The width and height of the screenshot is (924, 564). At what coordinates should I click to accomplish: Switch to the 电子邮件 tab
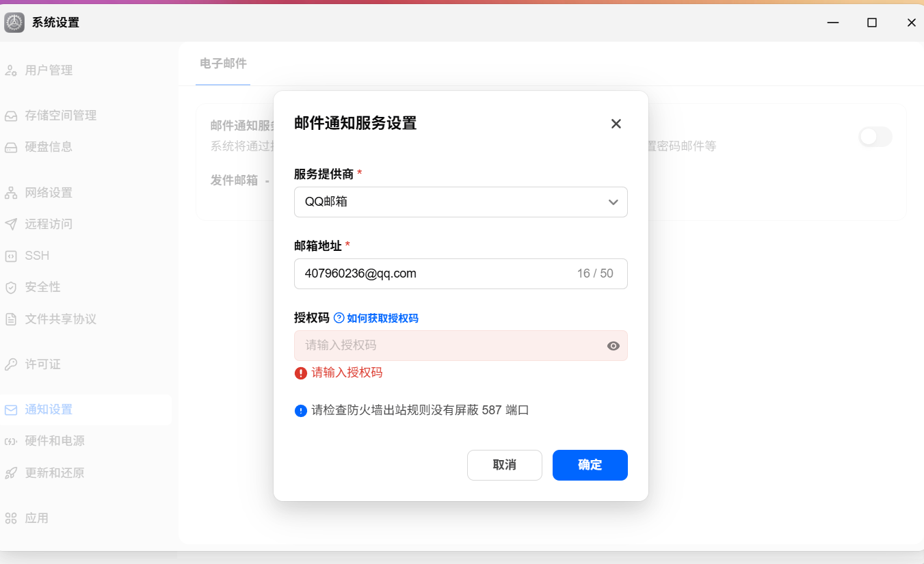coord(223,64)
